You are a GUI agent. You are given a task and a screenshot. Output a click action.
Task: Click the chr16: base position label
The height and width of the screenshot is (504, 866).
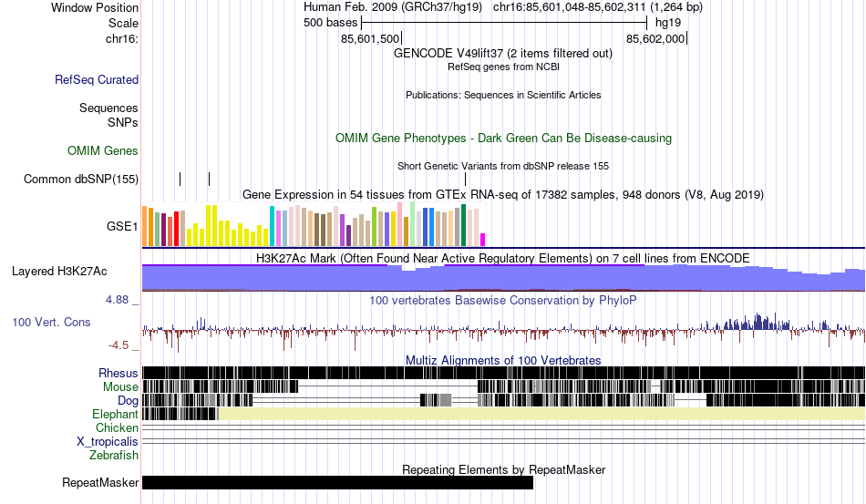(122, 38)
